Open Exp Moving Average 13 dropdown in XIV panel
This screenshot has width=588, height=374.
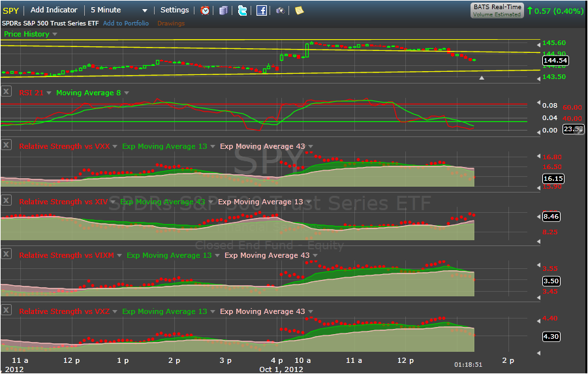tap(309, 202)
